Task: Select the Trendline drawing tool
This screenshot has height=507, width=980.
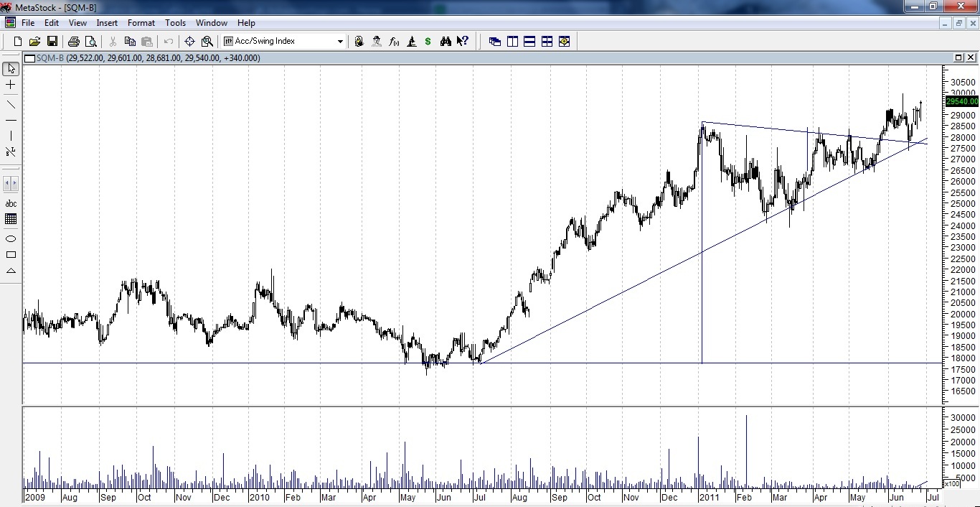Action: (x=11, y=104)
